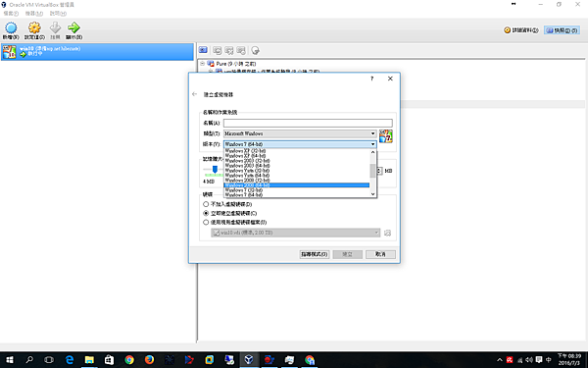The image size is (588, 368).
Task: Choose Windows 7 (32-bit) from version list
Action: click(297, 190)
